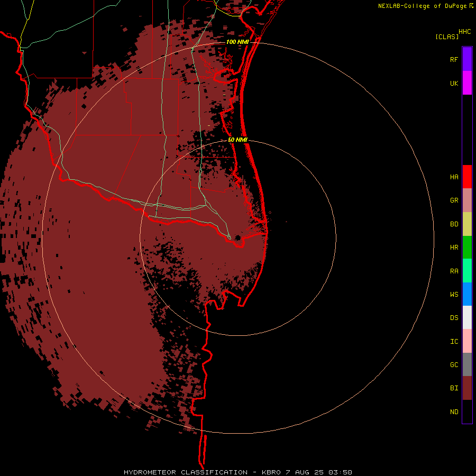Click the HA red legend swatch

(x=467, y=177)
